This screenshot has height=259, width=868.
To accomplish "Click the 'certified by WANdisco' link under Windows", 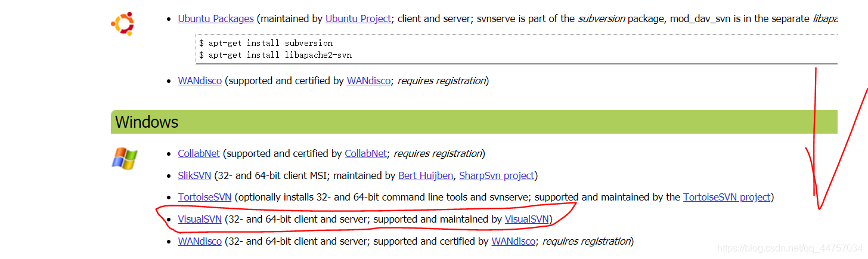I will tap(513, 241).
